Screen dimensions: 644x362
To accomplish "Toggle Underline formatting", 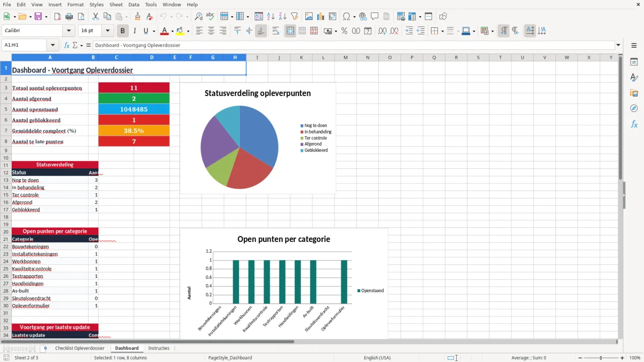I will point(146,31).
